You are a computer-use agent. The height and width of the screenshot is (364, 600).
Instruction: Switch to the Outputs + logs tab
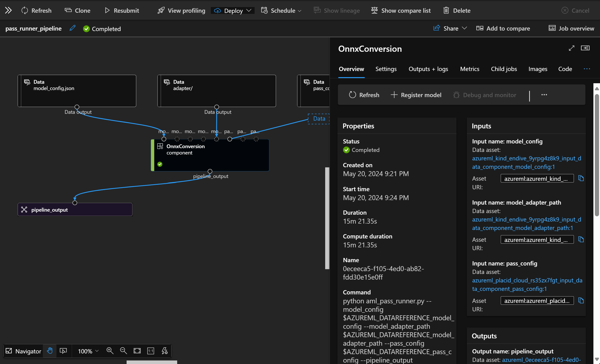[x=428, y=68]
